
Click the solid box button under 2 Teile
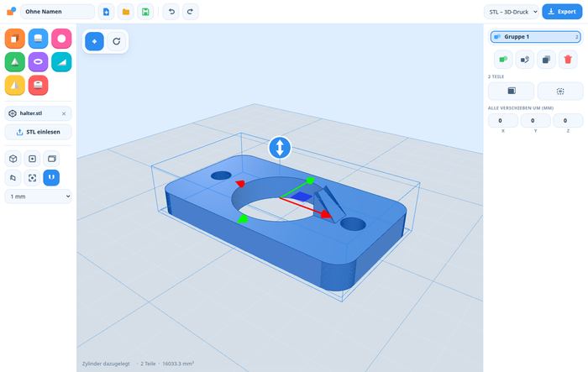[x=511, y=91]
